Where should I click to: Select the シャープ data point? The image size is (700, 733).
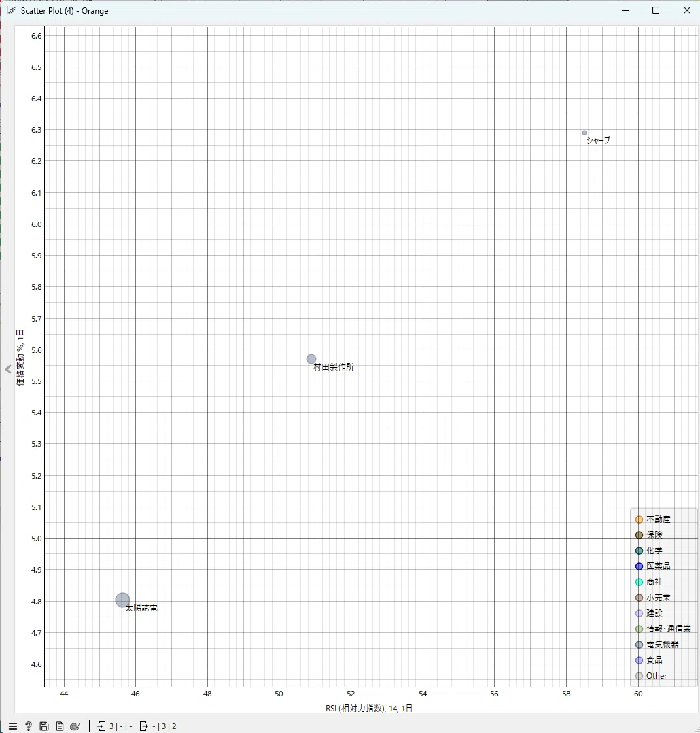click(584, 133)
